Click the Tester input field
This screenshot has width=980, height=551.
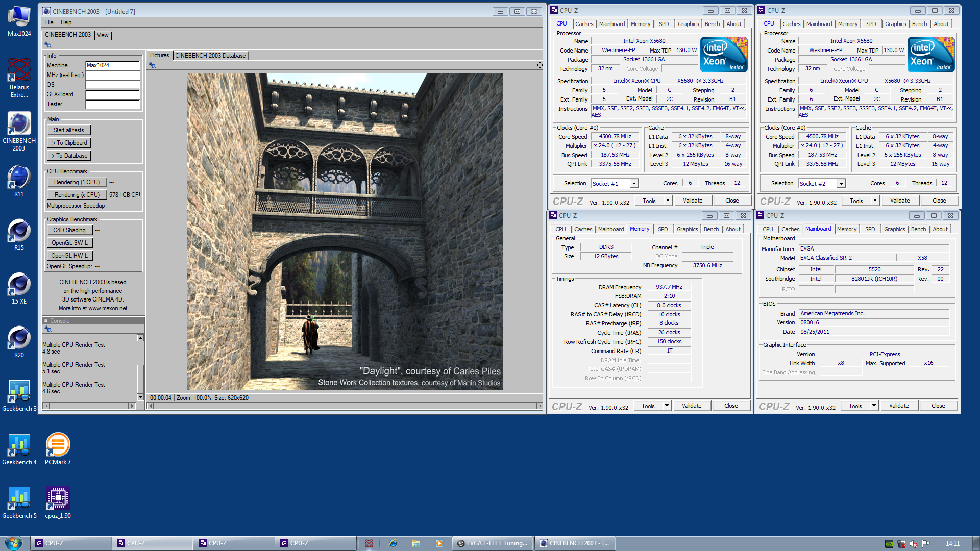coord(112,104)
